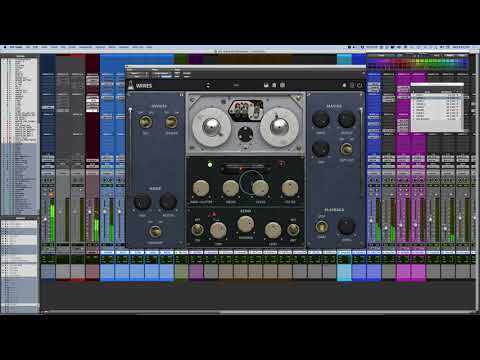Click the NOISE section title in Wires
The height and width of the screenshot is (360, 480).
pyautogui.click(x=155, y=189)
